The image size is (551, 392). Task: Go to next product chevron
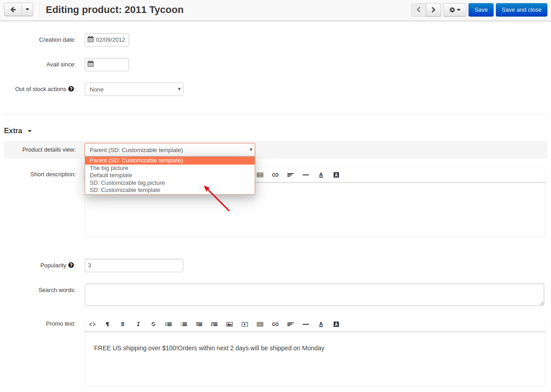(434, 10)
